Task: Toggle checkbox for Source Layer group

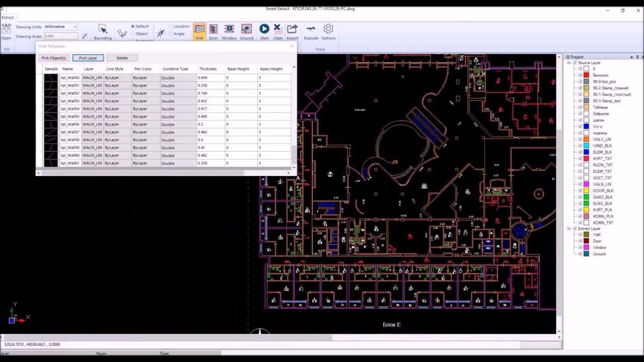Action: pyautogui.click(x=575, y=63)
